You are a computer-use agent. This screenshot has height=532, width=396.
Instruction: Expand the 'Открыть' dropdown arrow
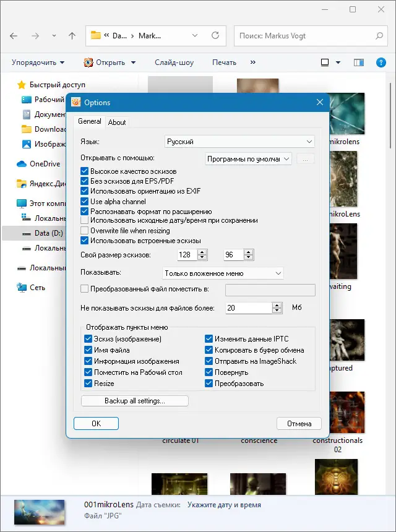[x=134, y=62]
